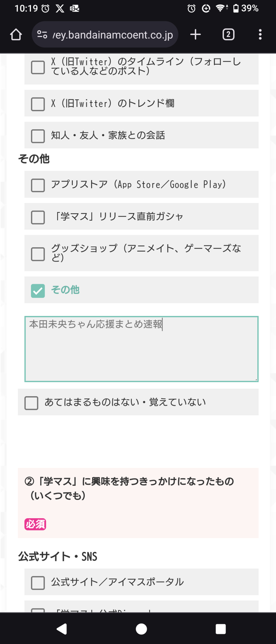This screenshot has width=276, height=644.
Task: Open site info icon in address bar
Action: (x=42, y=34)
